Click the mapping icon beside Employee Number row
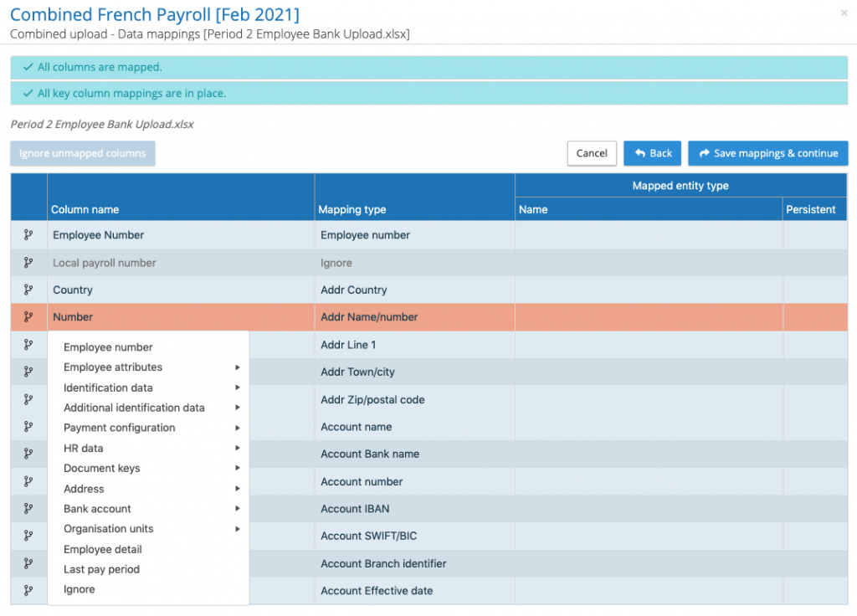This screenshot has width=857, height=616. coord(28,235)
